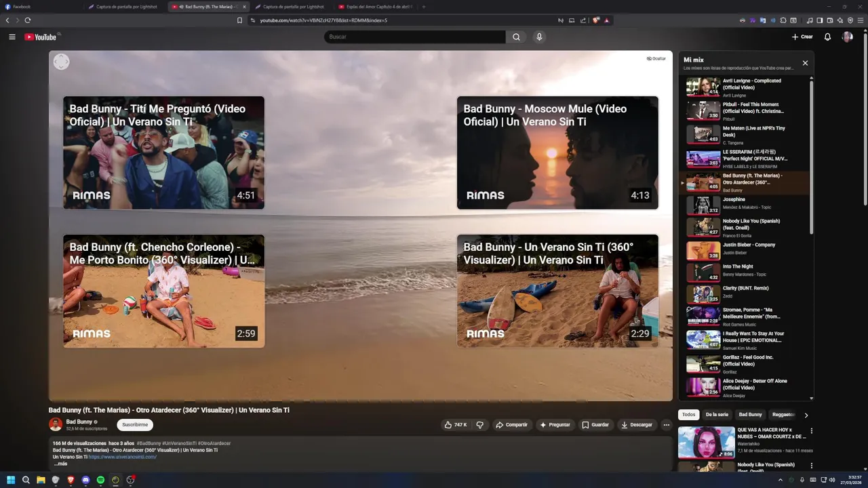Screen dimensions: 868x488
Task: Open YouTube notifications bell
Action: point(827,37)
